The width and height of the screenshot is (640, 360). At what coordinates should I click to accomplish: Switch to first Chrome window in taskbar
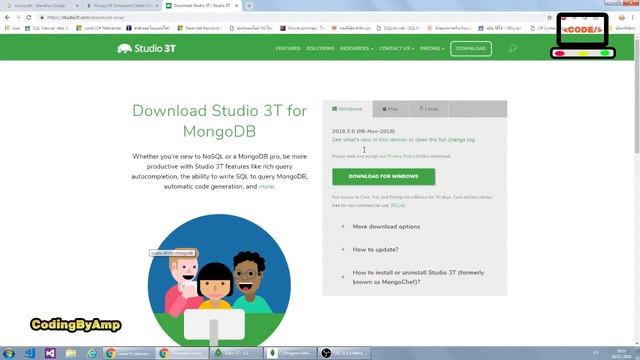coord(129,353)
